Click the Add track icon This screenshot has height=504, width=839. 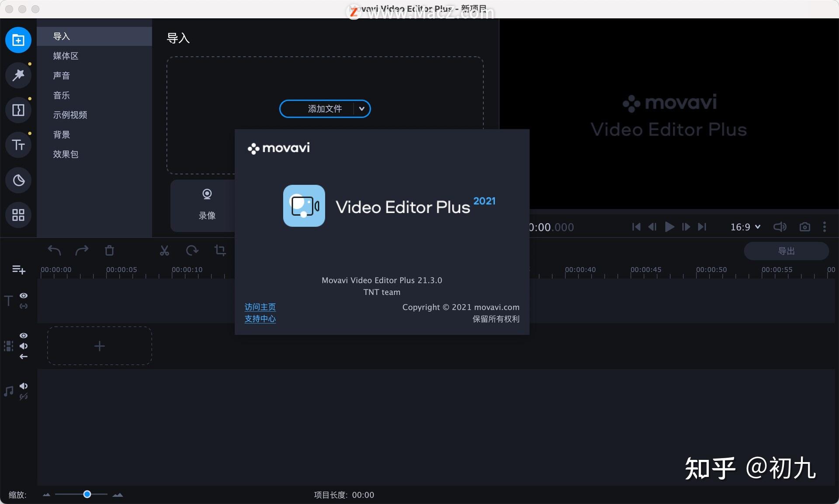tap(18, 269)
